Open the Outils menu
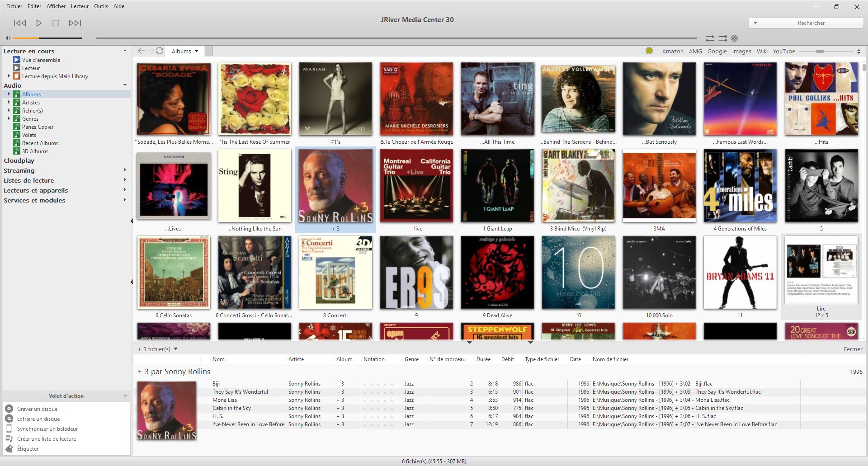The width and height of the screenshot is (868, 466). tap(101, 6)
